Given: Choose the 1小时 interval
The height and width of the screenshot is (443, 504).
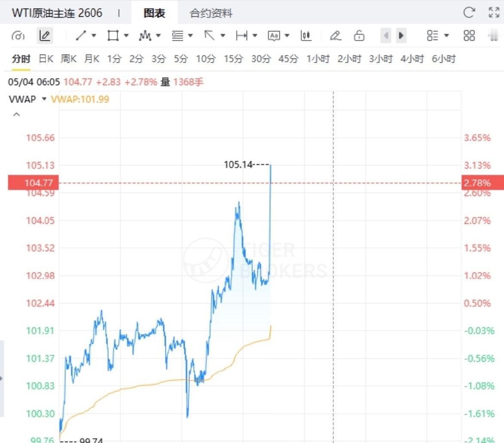Looking at the screenshot, I should 318,59.
